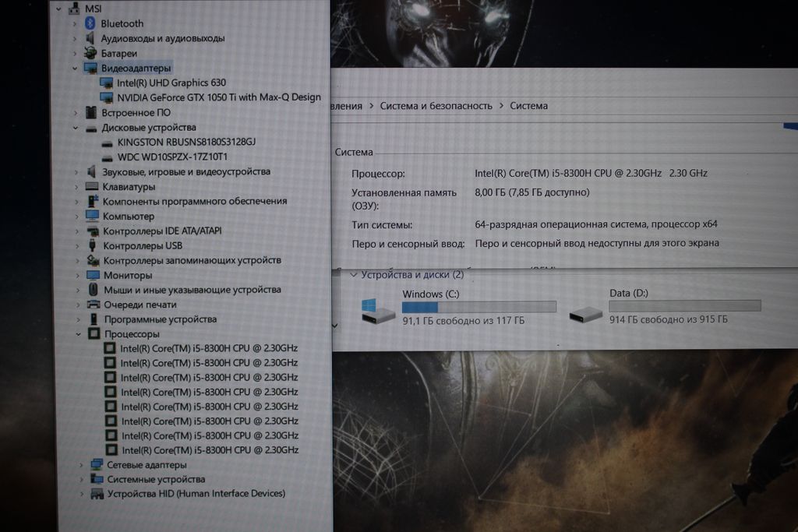Expand the Мониторы node arrow
The width and height of the screenshot is (798, 532).
click(x=78, y=276)
